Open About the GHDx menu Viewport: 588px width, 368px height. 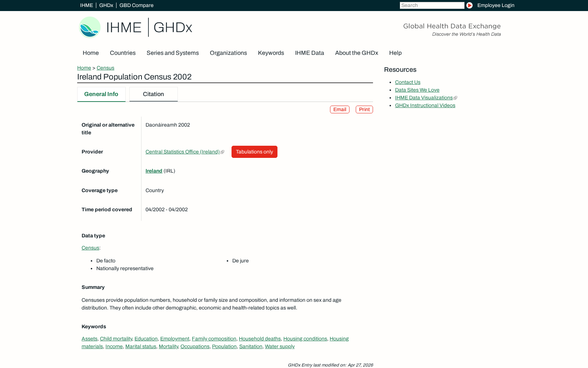[x=356, y=53]
